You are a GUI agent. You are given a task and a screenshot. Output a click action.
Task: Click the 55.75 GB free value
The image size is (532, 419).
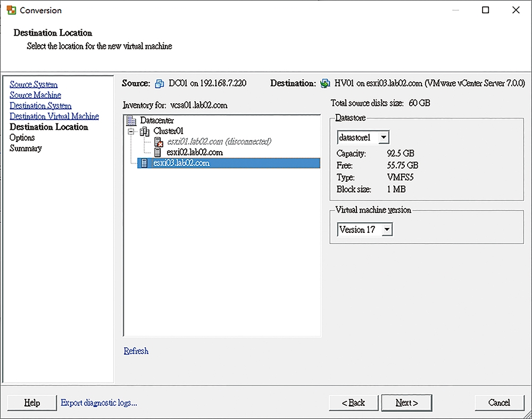pyautogui.click(x=402, y=165)
